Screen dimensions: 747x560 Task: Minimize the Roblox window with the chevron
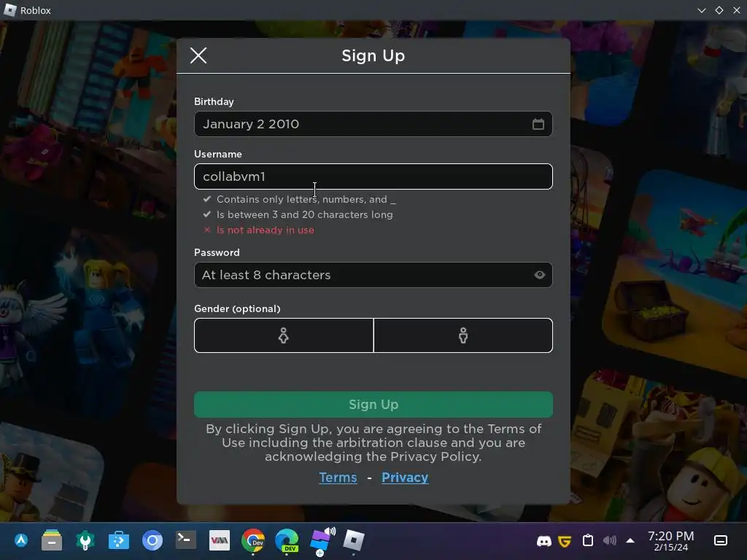pyautogui.click(x=702, y=10)
